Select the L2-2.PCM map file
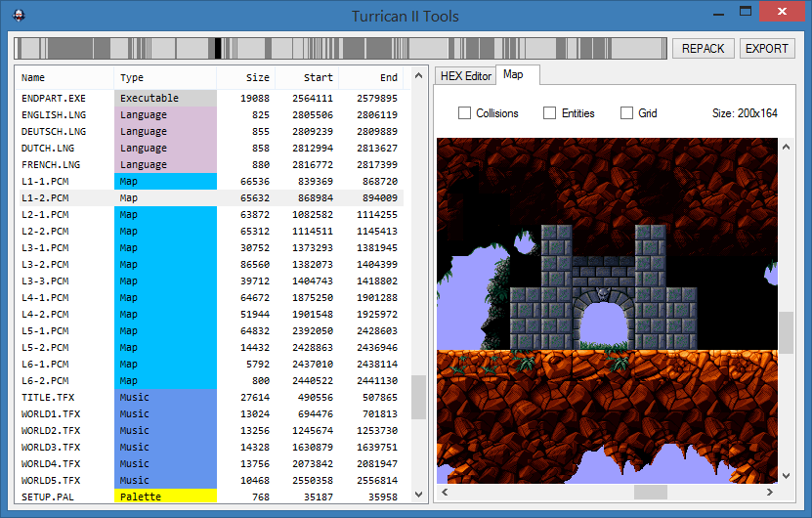The height and width of the screenshot is (518, 812). [209, 231]
